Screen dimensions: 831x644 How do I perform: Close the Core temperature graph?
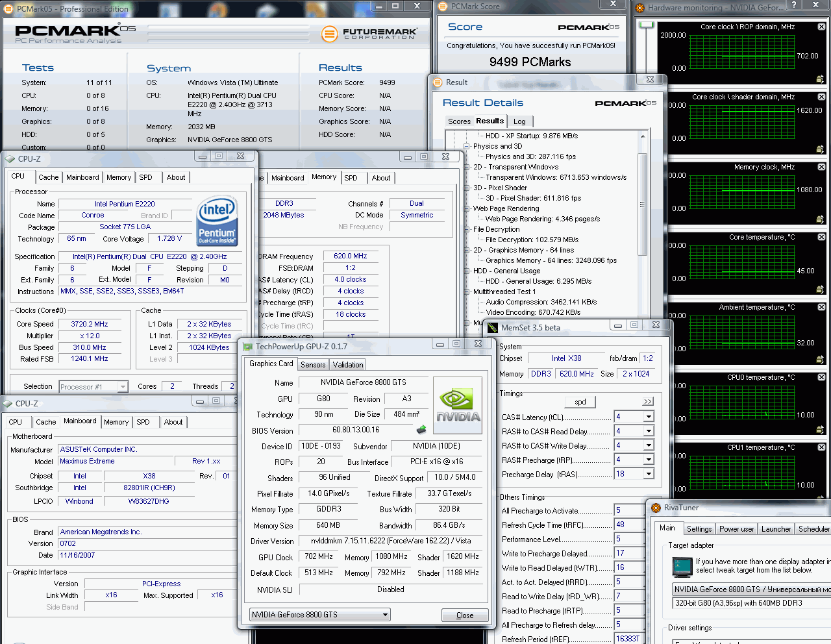point(821,237)
